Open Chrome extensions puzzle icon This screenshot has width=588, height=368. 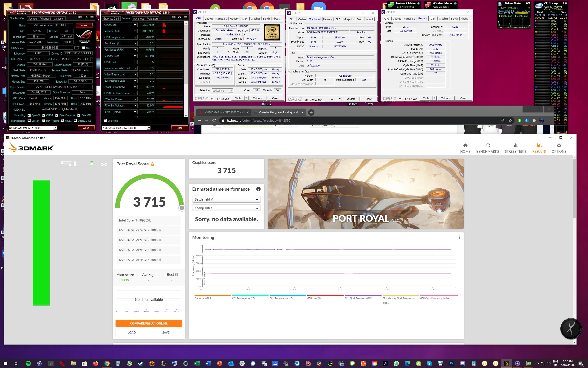point(534,121)
